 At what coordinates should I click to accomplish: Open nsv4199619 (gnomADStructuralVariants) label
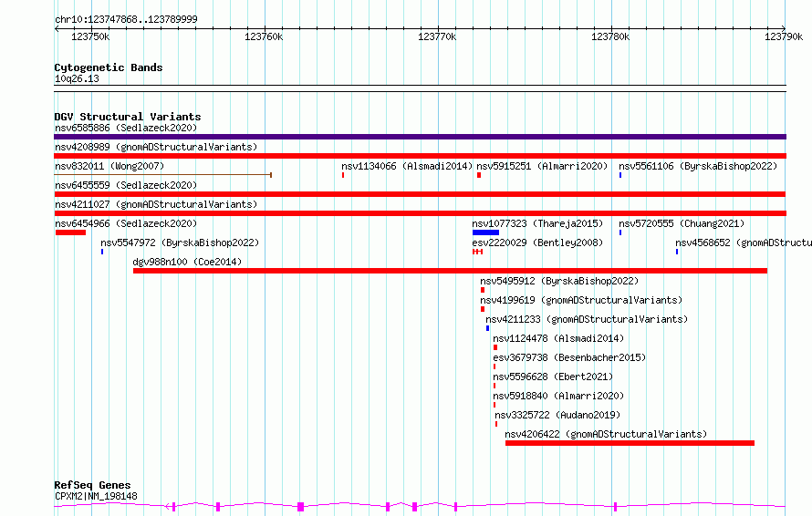(x=581, y=300)
